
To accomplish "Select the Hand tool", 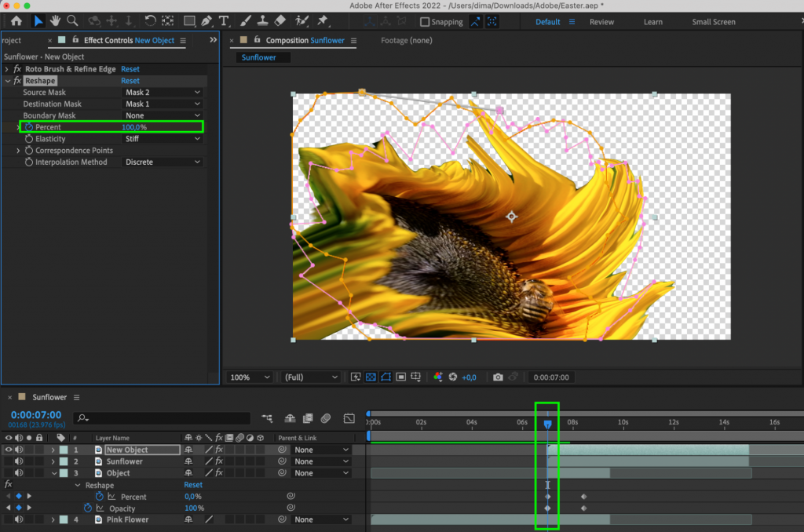I will (x=54, y=20).
